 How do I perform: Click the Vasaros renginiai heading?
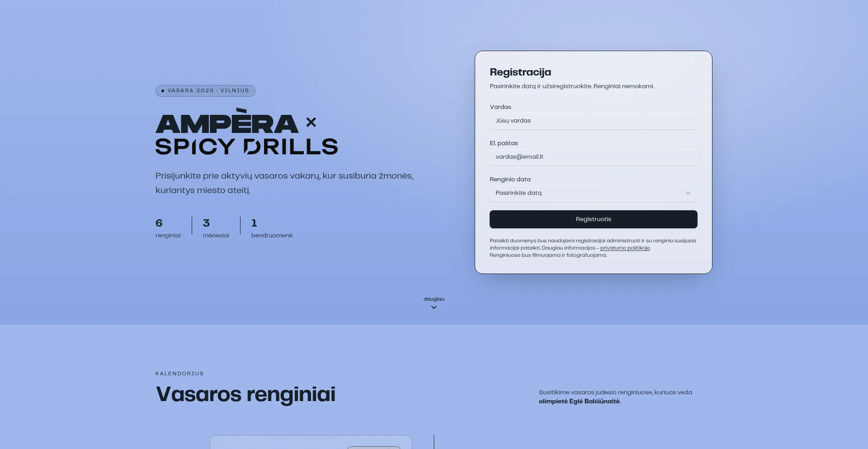(x=245, y=394)
